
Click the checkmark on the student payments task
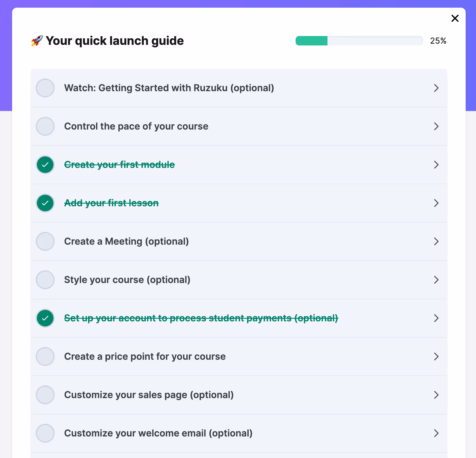(45, 318)
